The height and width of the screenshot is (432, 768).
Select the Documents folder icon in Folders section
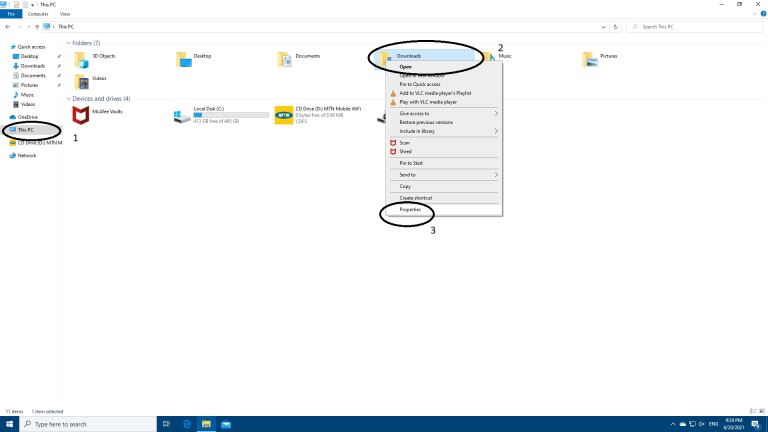(284, 60)
